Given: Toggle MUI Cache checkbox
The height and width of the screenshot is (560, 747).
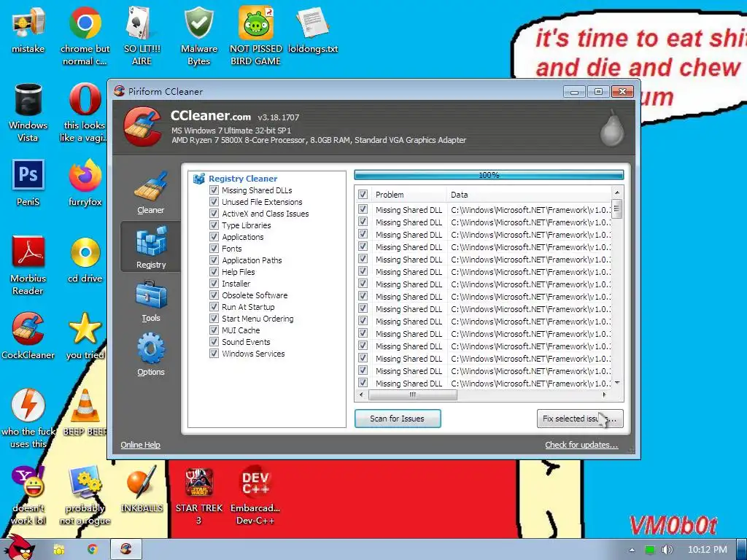Looking at the screenshot, I should tap(214, 330).
